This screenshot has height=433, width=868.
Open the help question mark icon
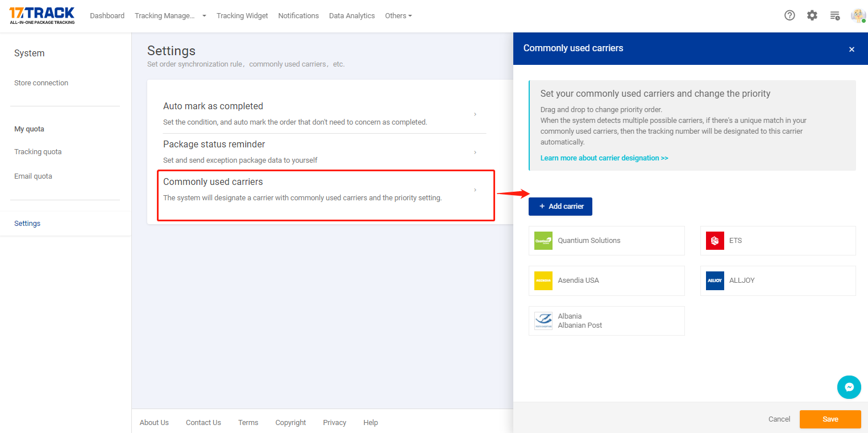click(x=790, y=15)
